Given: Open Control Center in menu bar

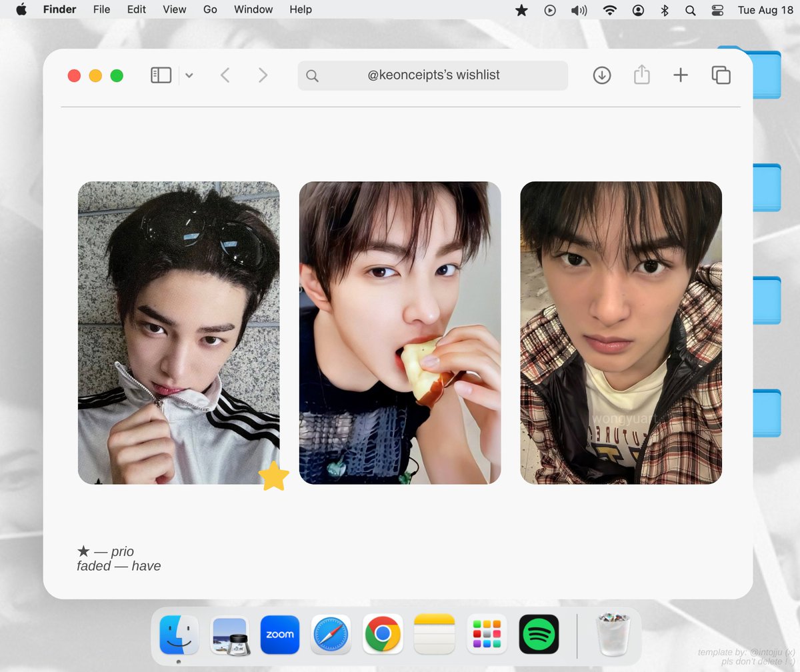Looking at the screenshot, I should (x=717, y=10).
